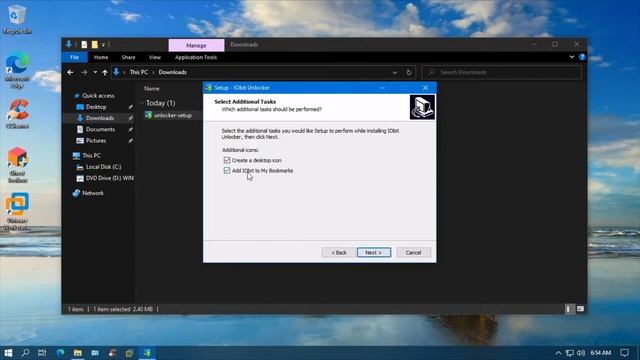Open Desktop in navigation pane

96,107
